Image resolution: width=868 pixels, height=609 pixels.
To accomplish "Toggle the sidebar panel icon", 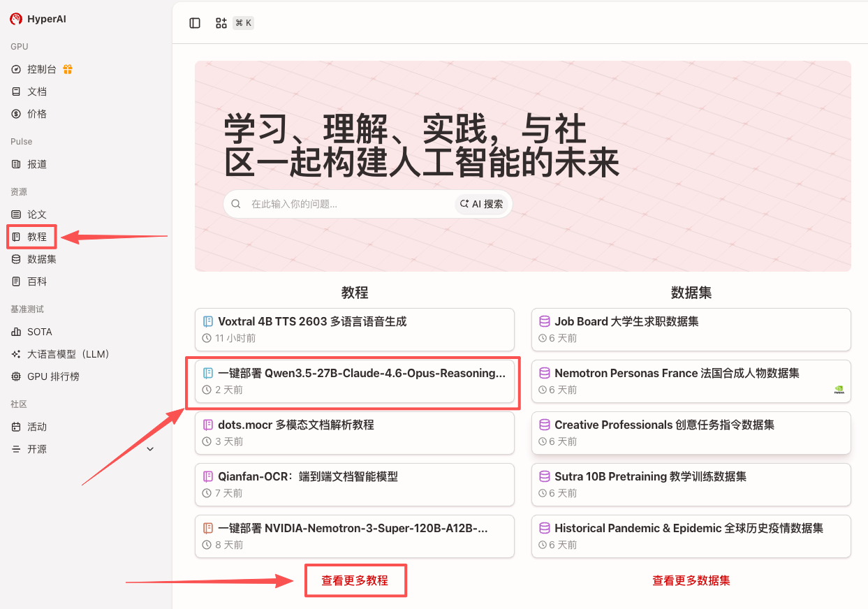I will click(x=195, y=23).
